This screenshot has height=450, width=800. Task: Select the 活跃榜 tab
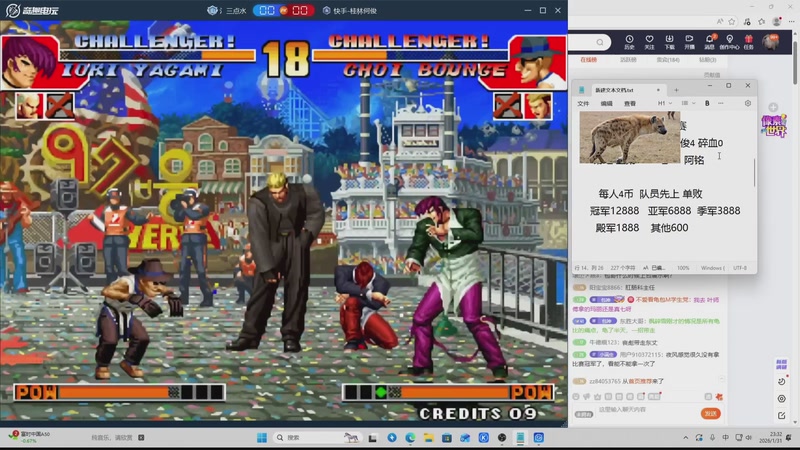click(x=628, y=60)
